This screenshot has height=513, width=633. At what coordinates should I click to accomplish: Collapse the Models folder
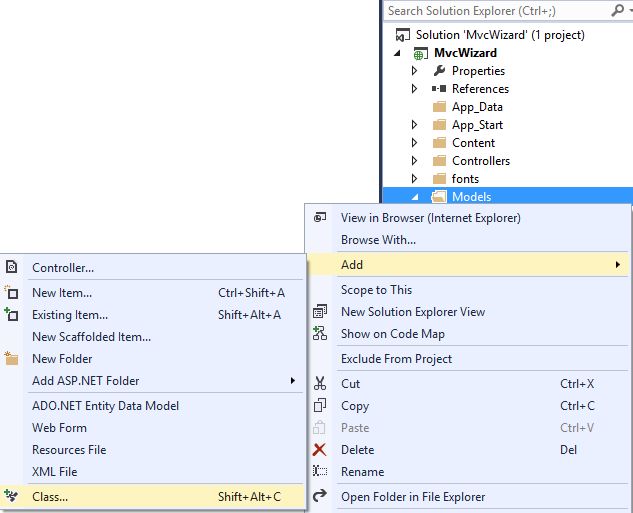click(415, 197)
